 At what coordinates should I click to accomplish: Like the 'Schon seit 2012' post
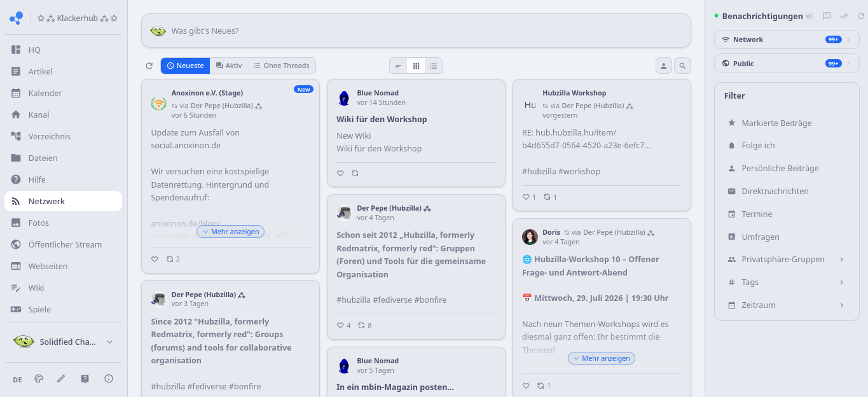click(340, 325)
